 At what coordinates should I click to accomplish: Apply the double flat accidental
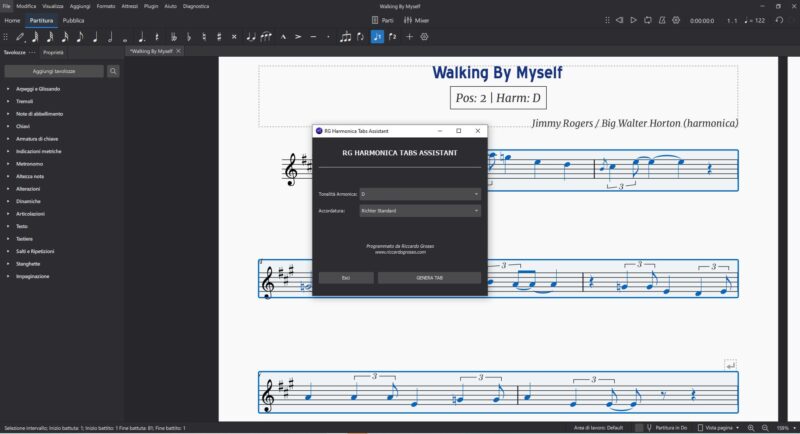173,37
